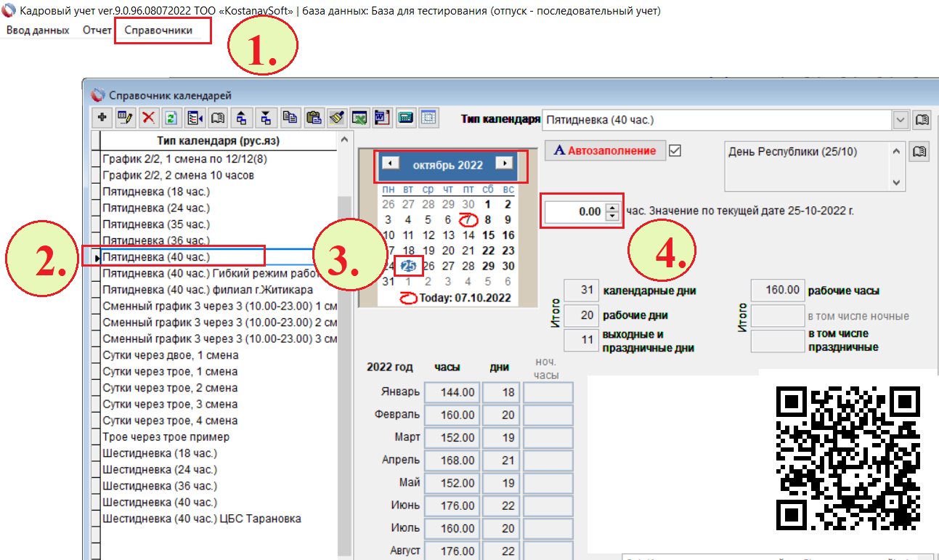Image resolution: width=939 pixels, height=560 pixels.
Task: Click the календарные дни total field showing 31
Action: coord(581,291)
